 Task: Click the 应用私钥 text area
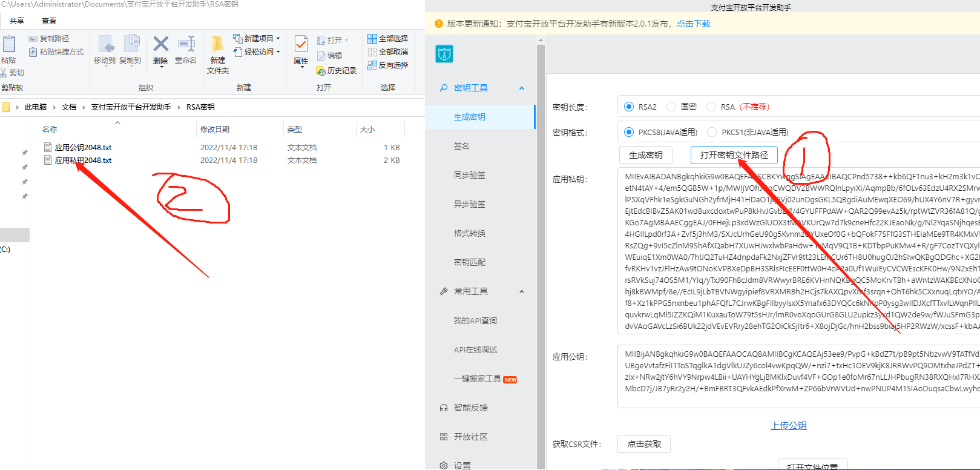tap(799, 251)
